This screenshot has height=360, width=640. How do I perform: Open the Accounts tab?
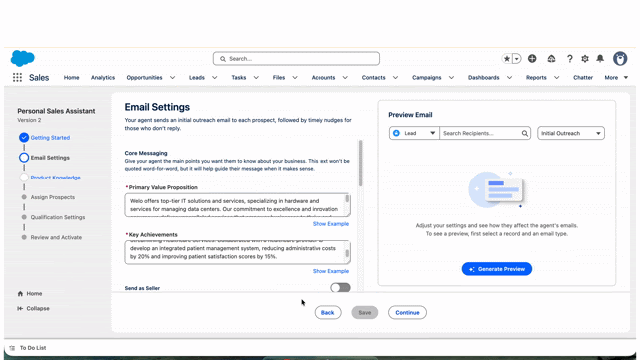point(323,78)
